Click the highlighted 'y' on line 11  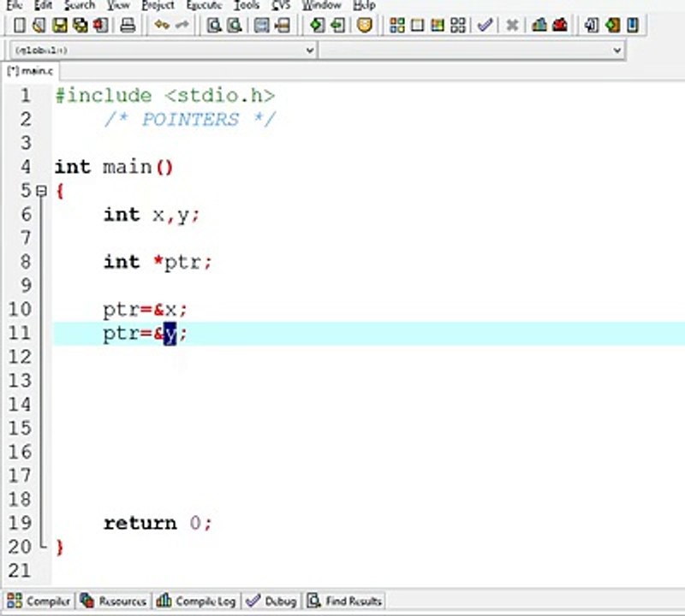click(x=170, y=334)
